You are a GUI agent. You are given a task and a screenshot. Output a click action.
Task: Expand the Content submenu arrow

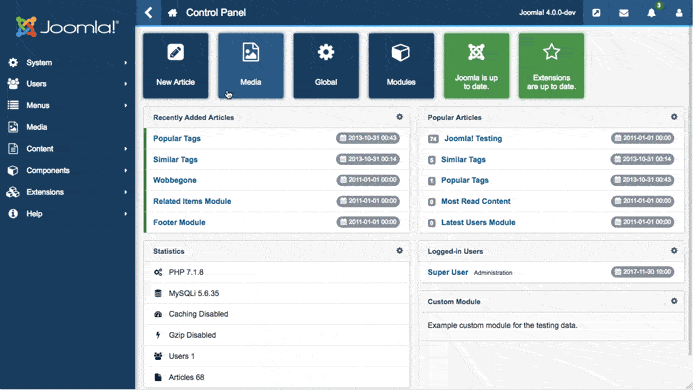[126, 149]
